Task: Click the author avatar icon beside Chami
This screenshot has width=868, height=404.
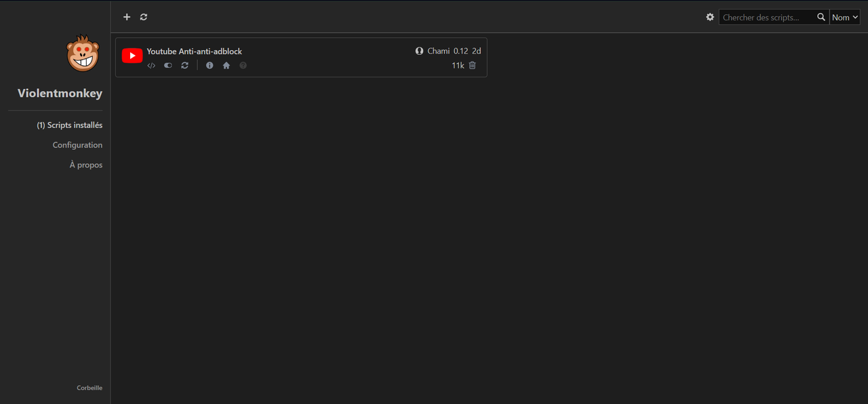Action: click(419, 51)
